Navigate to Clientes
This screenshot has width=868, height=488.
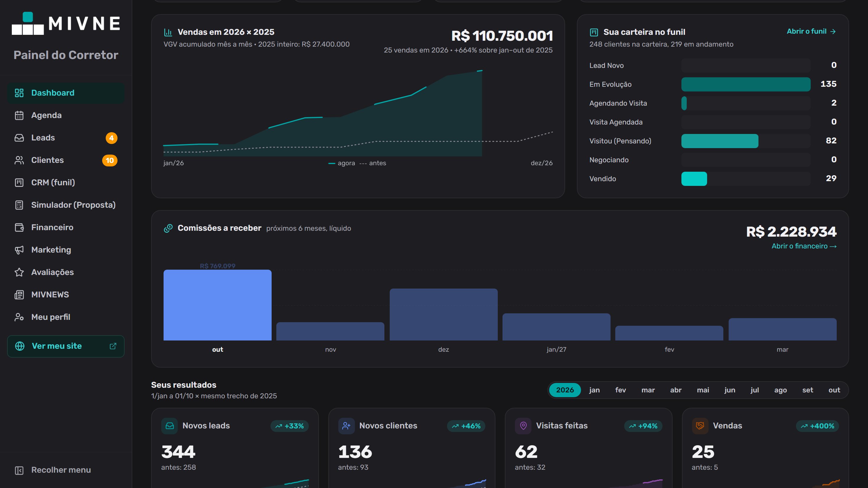pos(66,160)
